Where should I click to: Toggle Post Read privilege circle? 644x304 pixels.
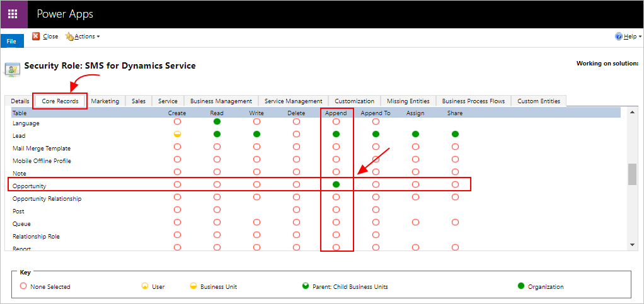[217, 210]
